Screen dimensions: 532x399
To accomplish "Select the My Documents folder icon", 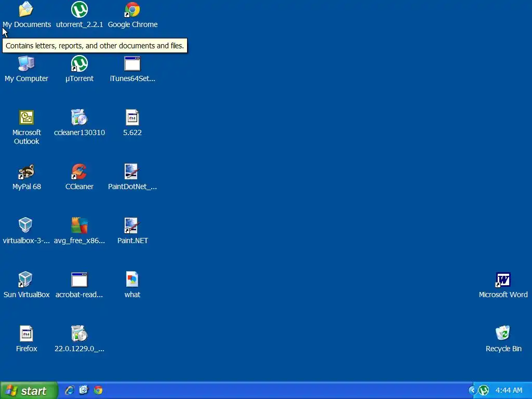I will [26, 9].
